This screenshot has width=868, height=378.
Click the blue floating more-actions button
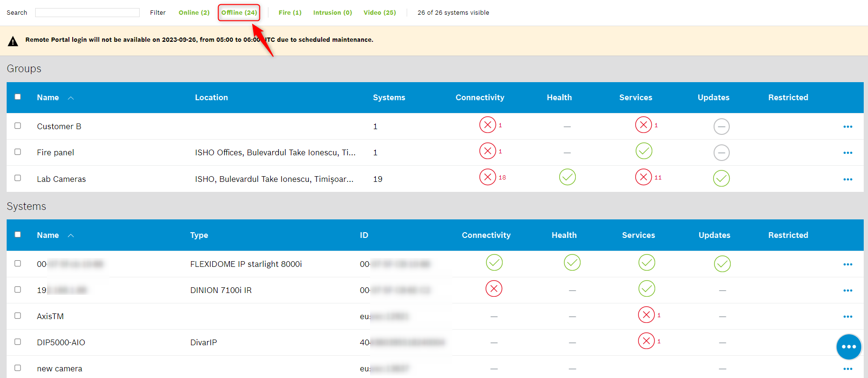coord(849,347)
